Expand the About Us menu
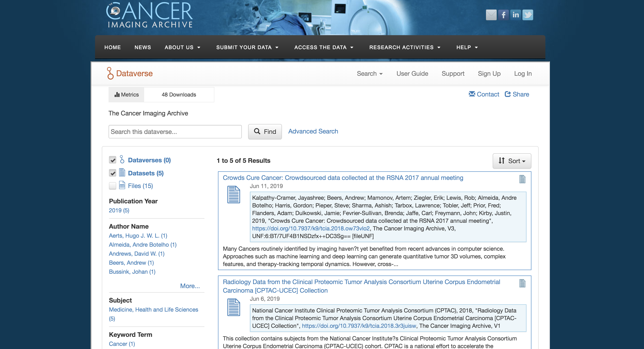 [182, 47]
